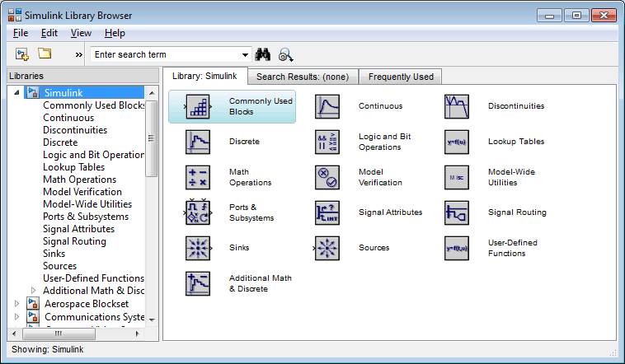
Task: Open the Sources library icon
Action: pos(327,249)
